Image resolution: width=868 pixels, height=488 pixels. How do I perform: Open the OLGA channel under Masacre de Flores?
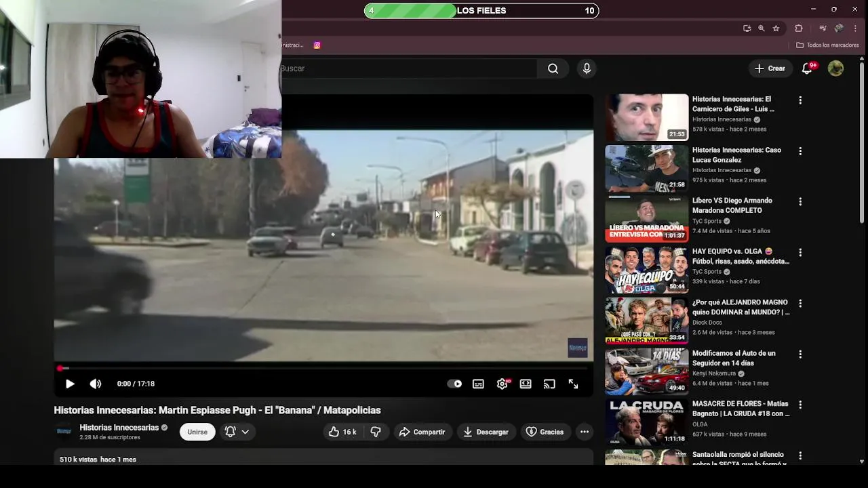point(700,424)
